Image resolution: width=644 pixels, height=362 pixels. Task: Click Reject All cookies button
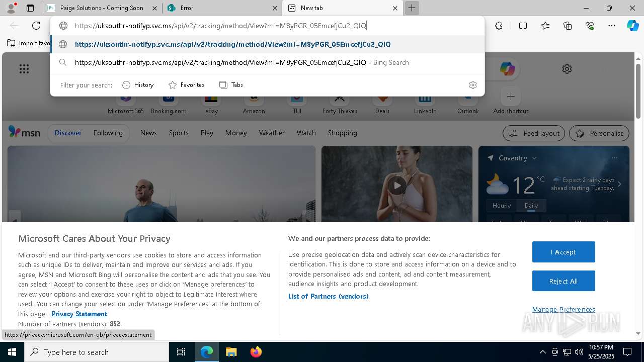click(563, 281)
